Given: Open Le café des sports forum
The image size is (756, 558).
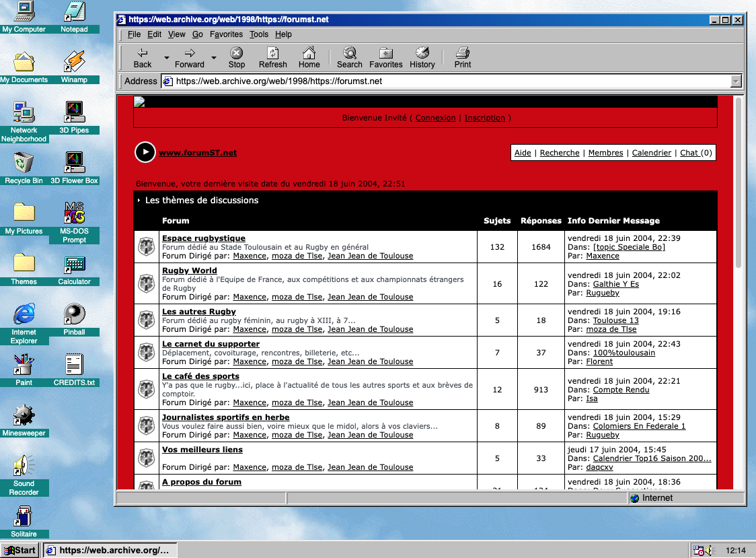Looking at the screenshot, I should click(200, 376).
